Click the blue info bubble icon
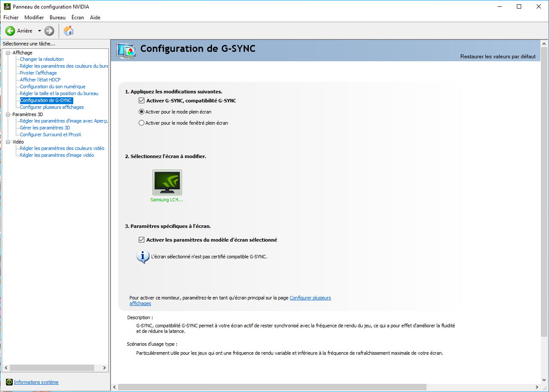This screenshot has height=392, width=549. coord(143,257)
